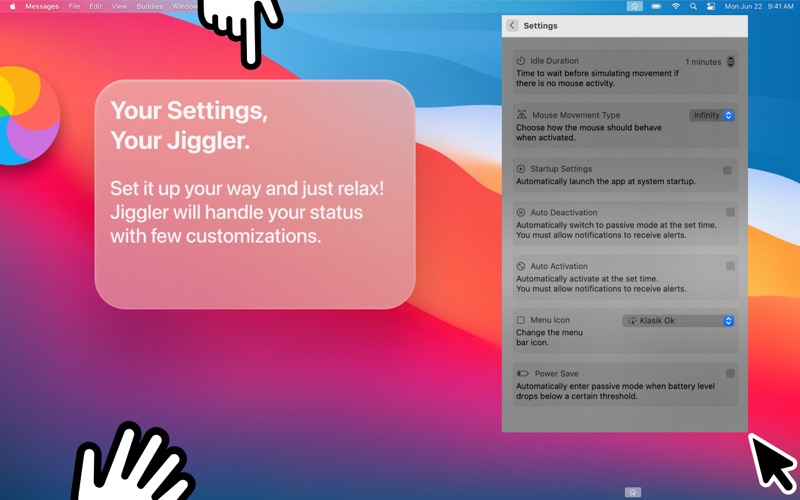
Task: Enable the Auto Activation checkbox
Action: [x=730, y=266]
